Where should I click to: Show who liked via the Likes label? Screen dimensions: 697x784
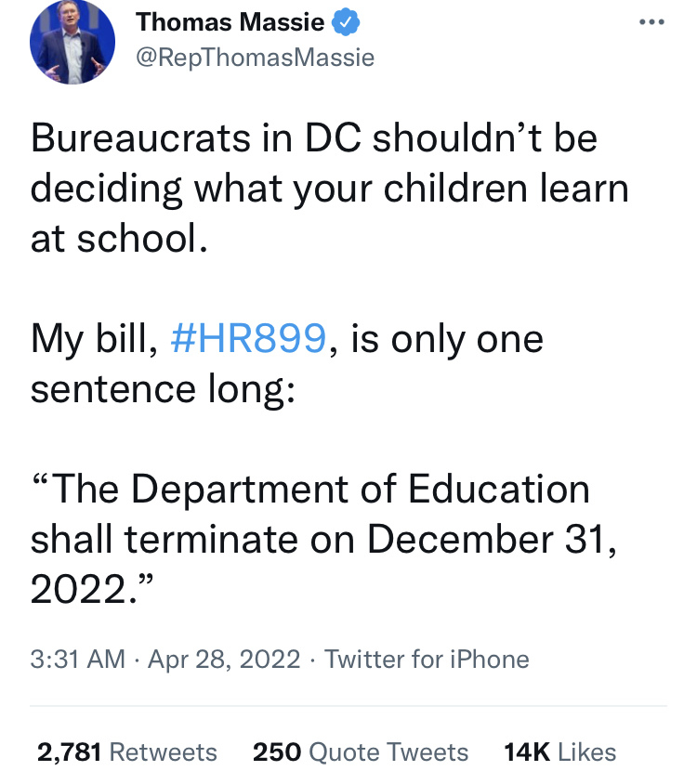587,751
